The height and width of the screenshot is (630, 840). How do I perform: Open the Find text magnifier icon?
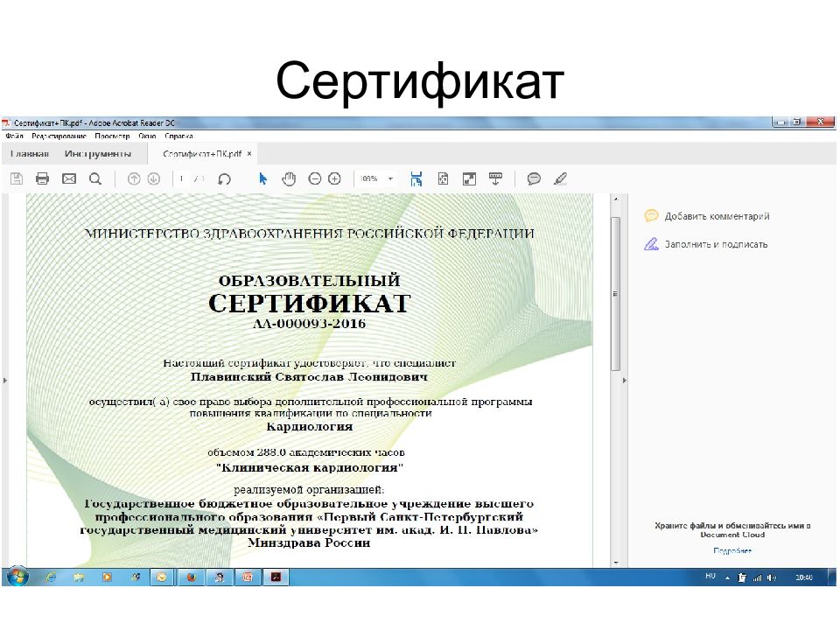coord(95,178)
